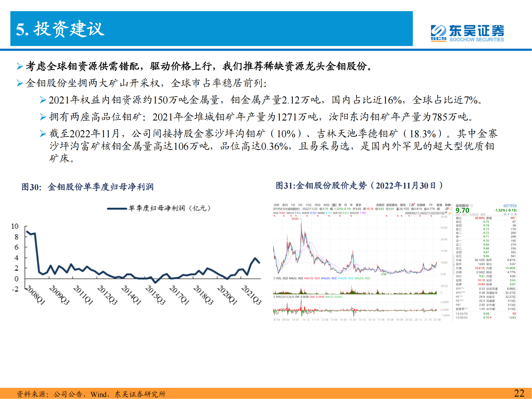Image resolution: width=532 pixels, height=399 pixels.
Task: Click the MACD(12,26,9) indicator label
Action: point(285,297)
